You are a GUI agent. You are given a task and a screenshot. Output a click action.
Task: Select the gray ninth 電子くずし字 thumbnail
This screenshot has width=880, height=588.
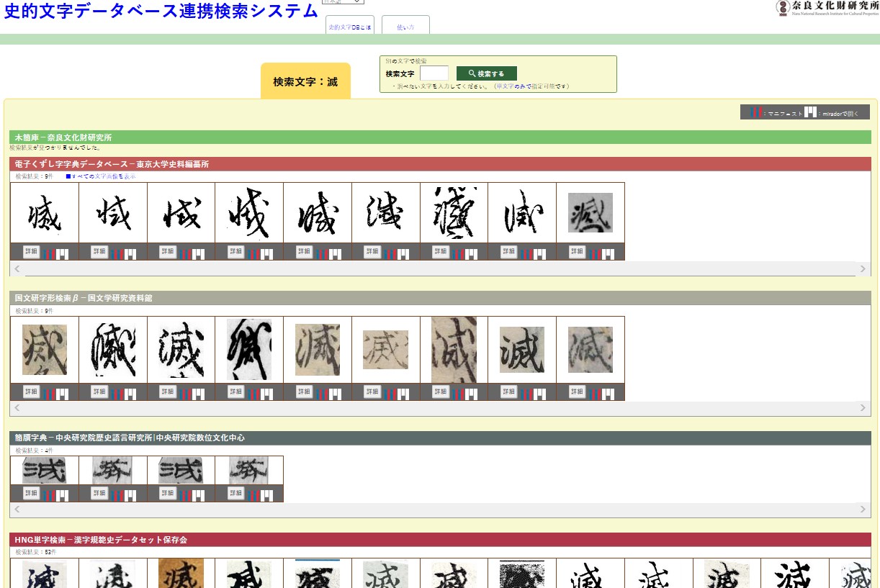(x=591, y=213)
